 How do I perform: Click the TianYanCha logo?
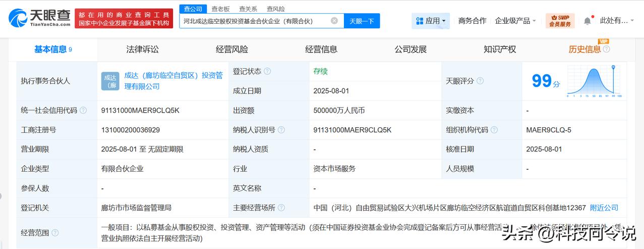coord(39,18)
